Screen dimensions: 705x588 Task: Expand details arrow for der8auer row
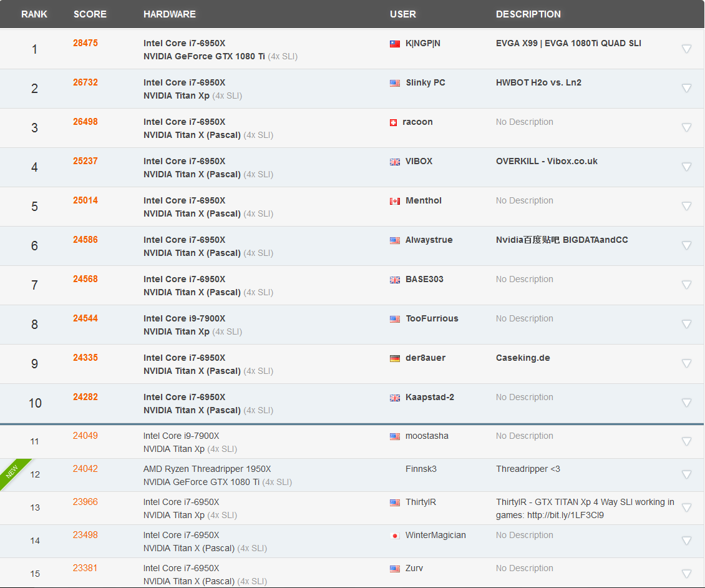click(x=686, y=363)
